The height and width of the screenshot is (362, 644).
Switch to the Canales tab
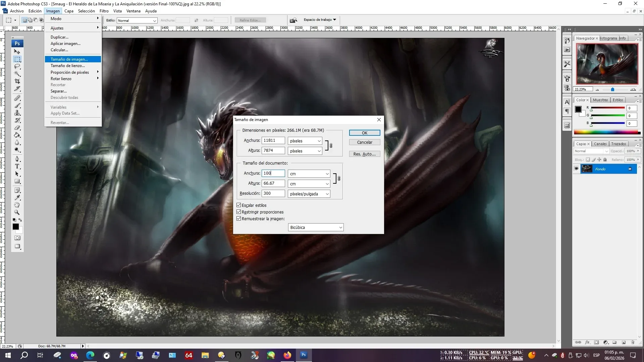[x=600, y=144]
